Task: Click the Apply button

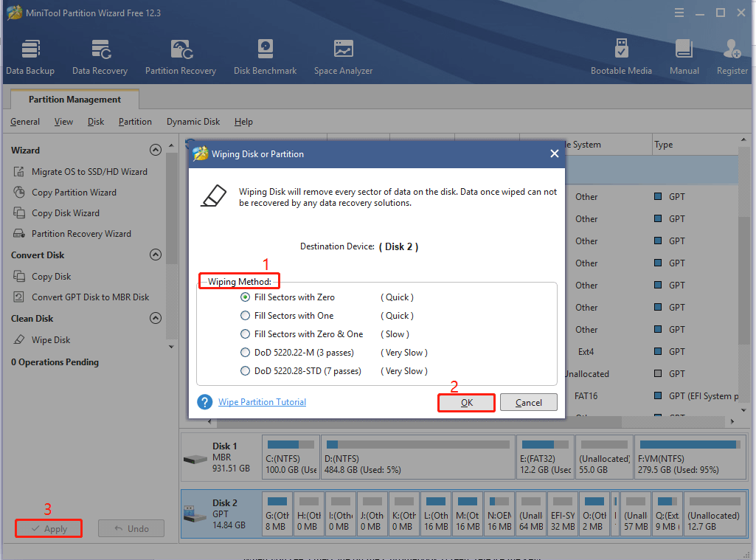Action: 49,529
